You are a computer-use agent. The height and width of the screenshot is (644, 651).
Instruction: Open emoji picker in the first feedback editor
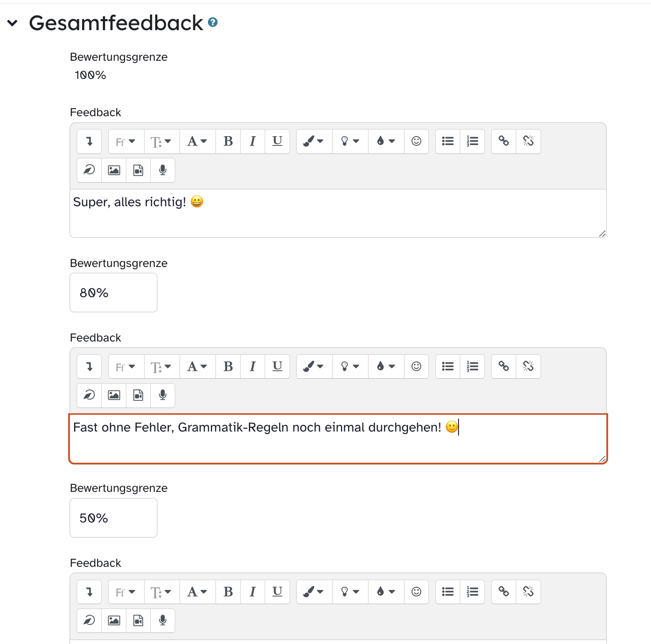click(x=416, y=141)
